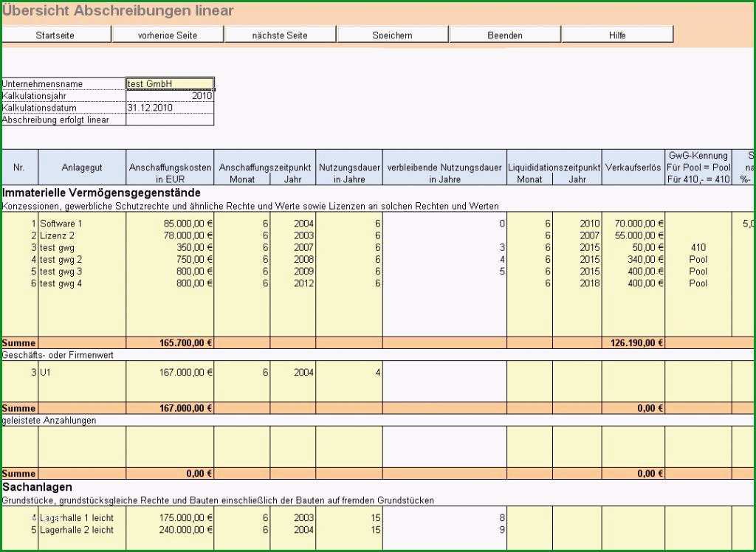Select cost cell 750,00 €
This screenshot has height=552, width=756.
point(170,259)
